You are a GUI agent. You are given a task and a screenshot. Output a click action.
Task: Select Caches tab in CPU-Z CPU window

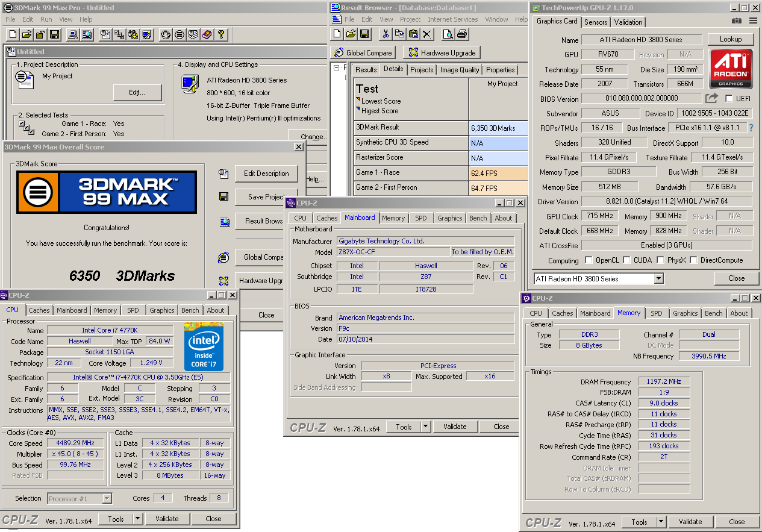pos(39,310)
